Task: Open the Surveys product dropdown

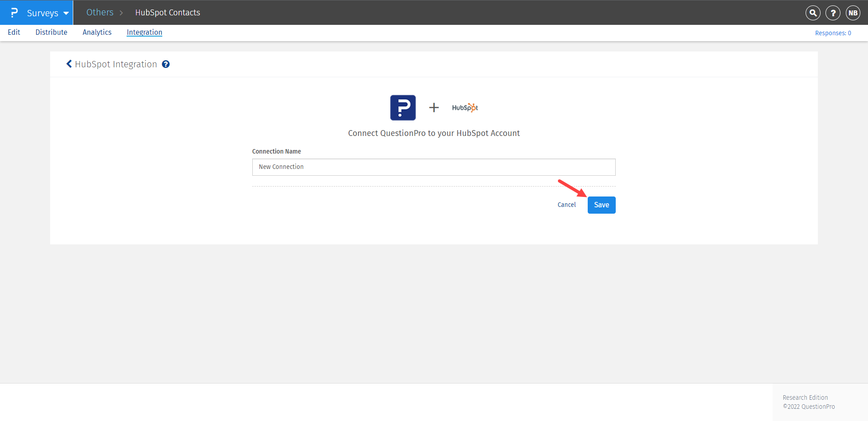Action: pos(47,13)
